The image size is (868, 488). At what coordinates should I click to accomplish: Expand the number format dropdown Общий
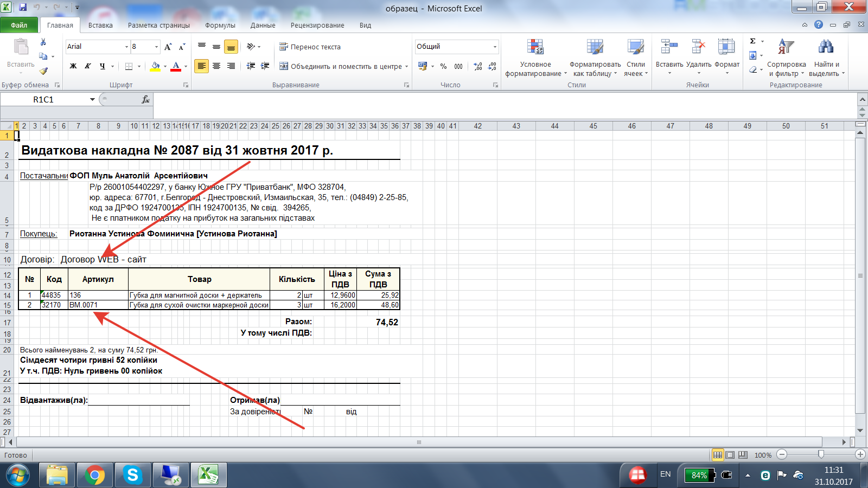[495, 47]
